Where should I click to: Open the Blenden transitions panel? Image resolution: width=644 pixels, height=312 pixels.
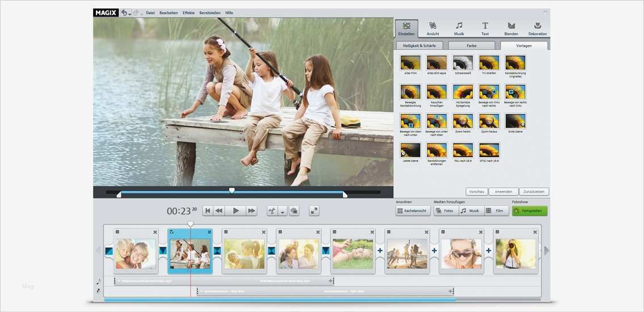click(511, 28)
